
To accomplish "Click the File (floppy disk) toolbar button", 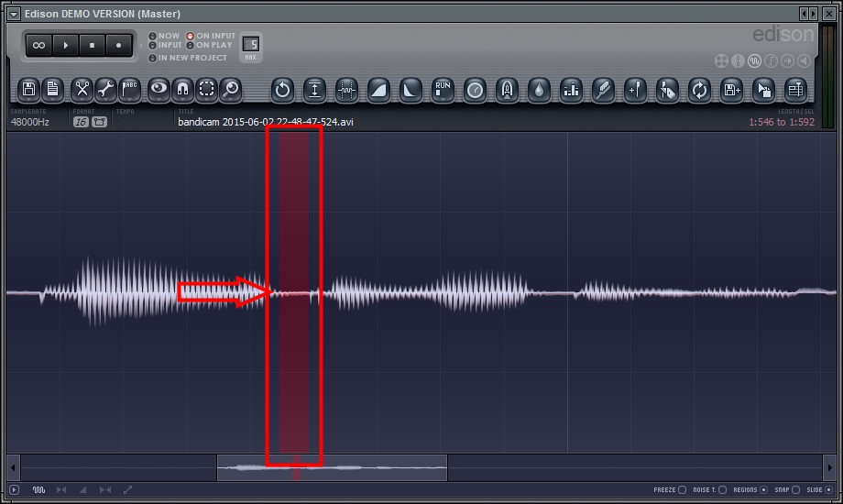I will coord(29,89).
